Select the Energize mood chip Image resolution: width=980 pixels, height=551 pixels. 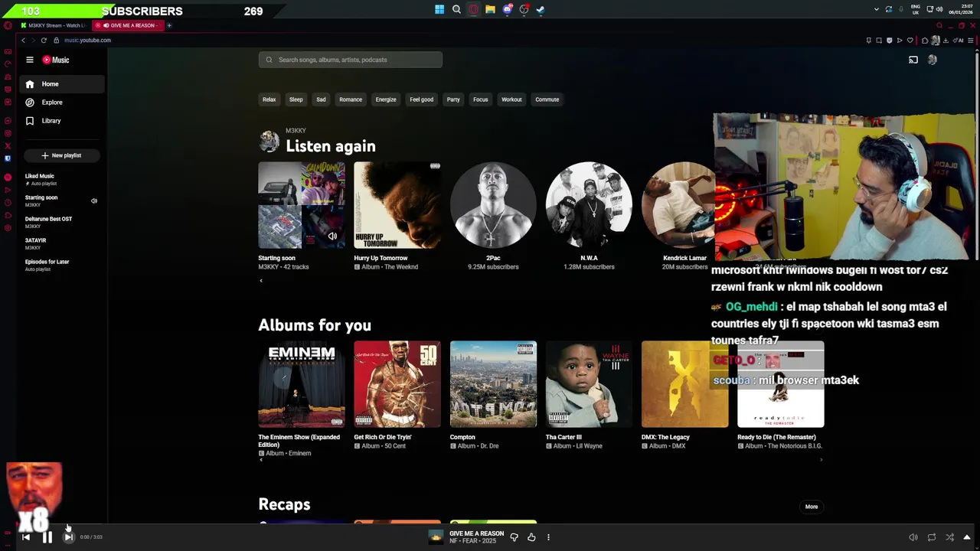pos(386,99)
